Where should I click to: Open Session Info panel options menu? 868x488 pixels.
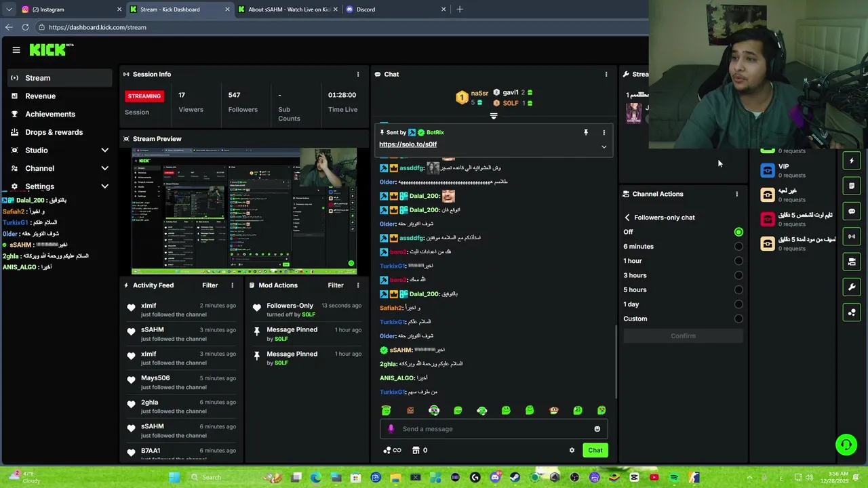(358, 75)
